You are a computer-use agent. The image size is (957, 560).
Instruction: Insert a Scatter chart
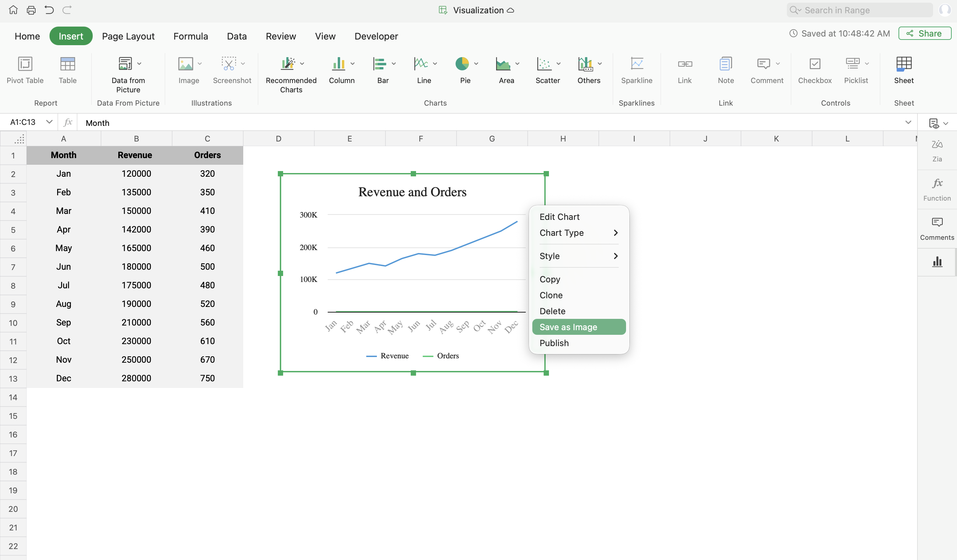[x=544, y=64]
